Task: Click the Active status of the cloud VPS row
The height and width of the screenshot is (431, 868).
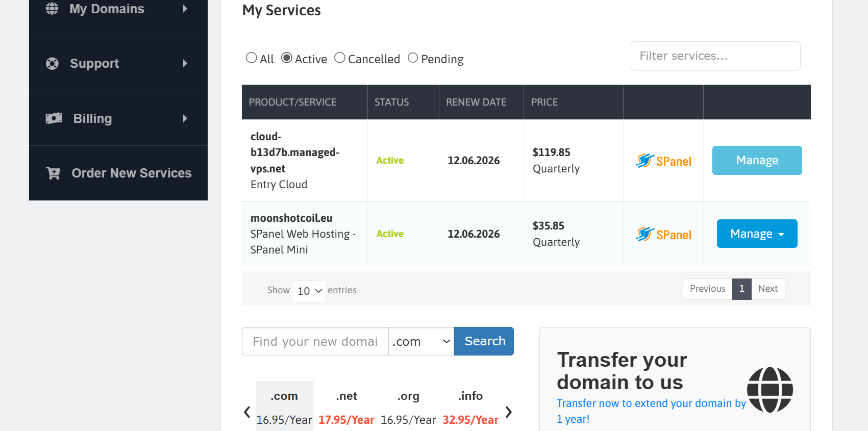Action: pos(390,160)
